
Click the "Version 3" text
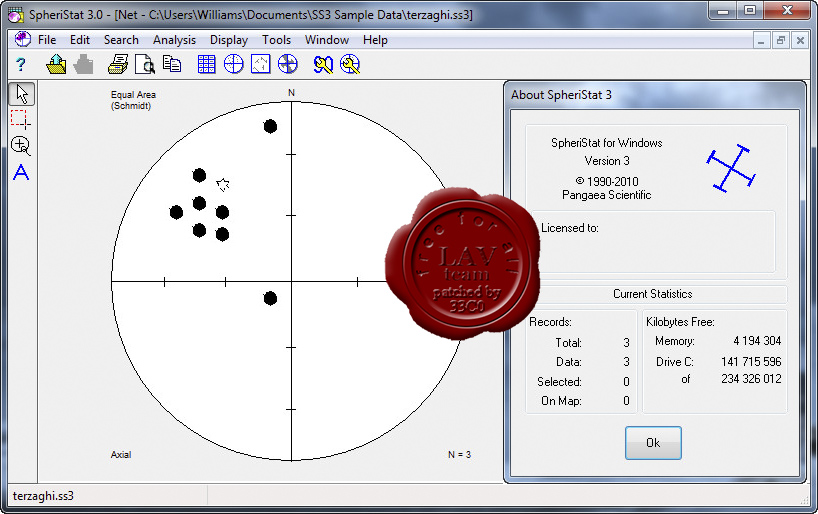point(607,161)
